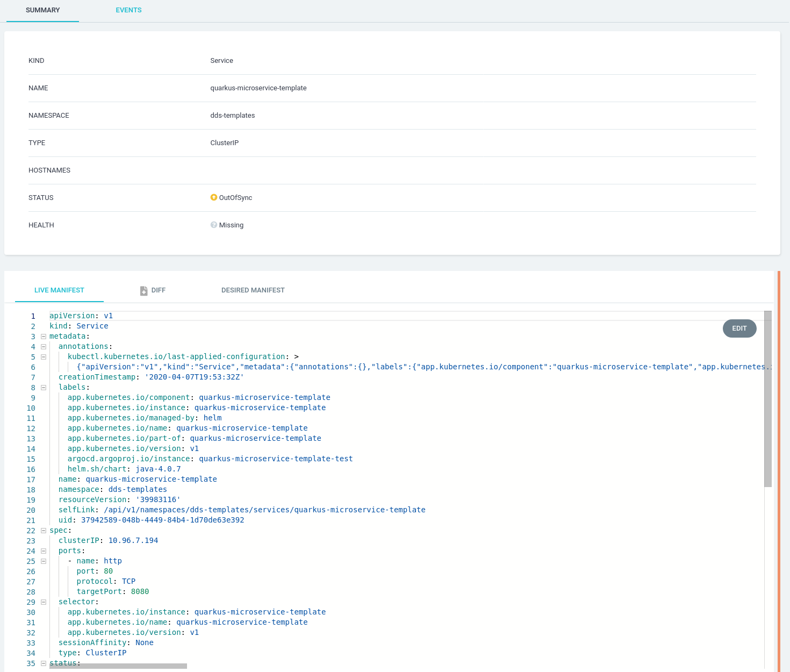Click the 'Service' kind value in summary

[x=222, y=61]
